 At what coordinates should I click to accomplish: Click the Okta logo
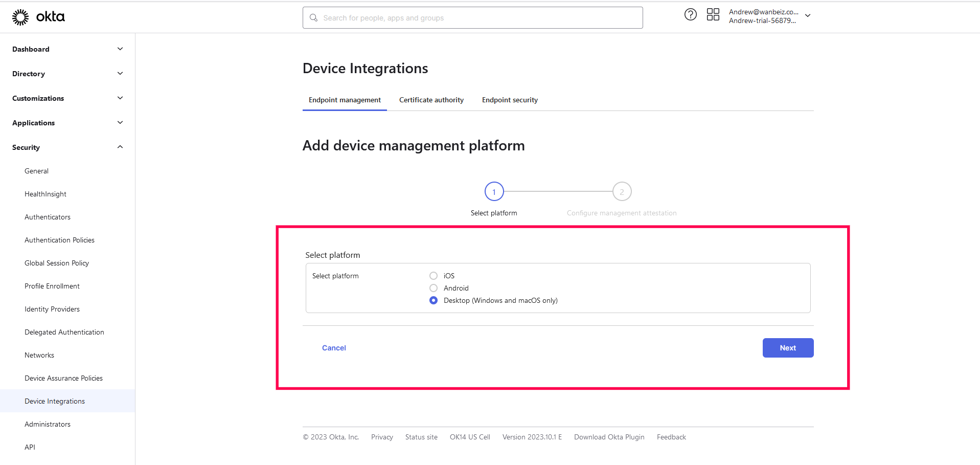38,16
